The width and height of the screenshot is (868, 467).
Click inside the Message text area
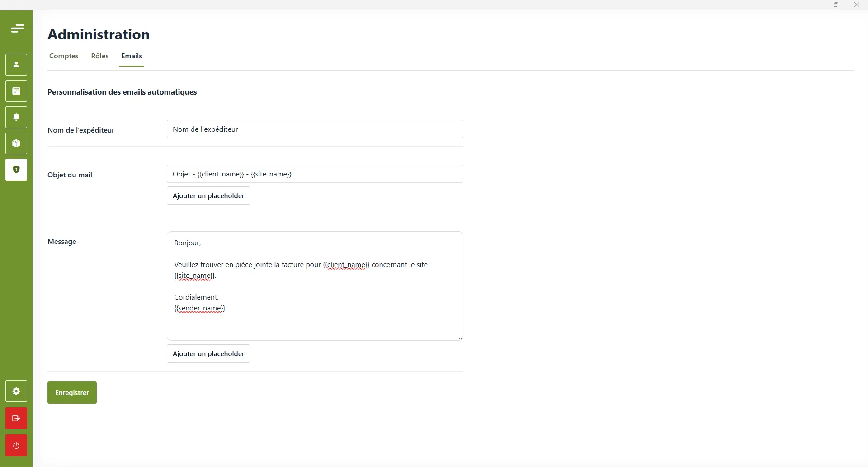[x=315, y=286]
